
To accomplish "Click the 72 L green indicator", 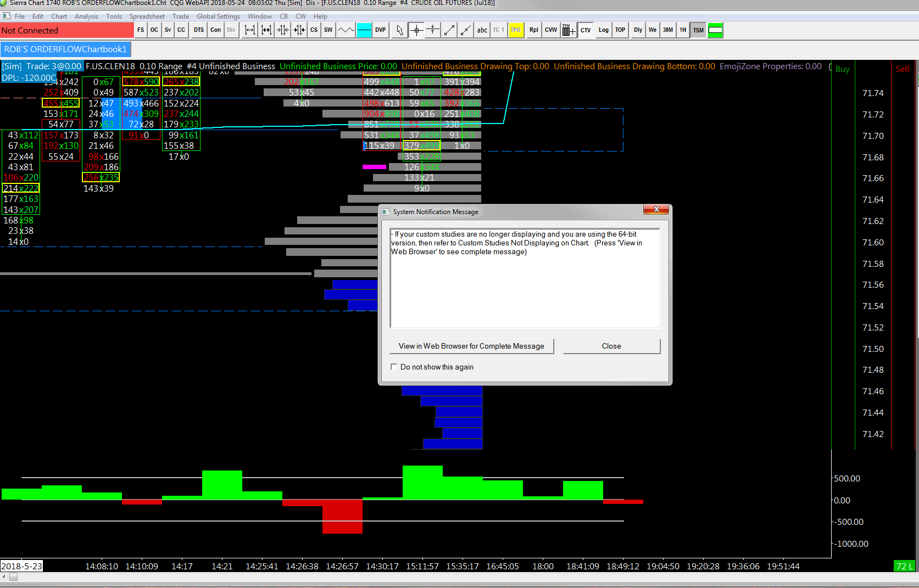I will pos(905,566).
